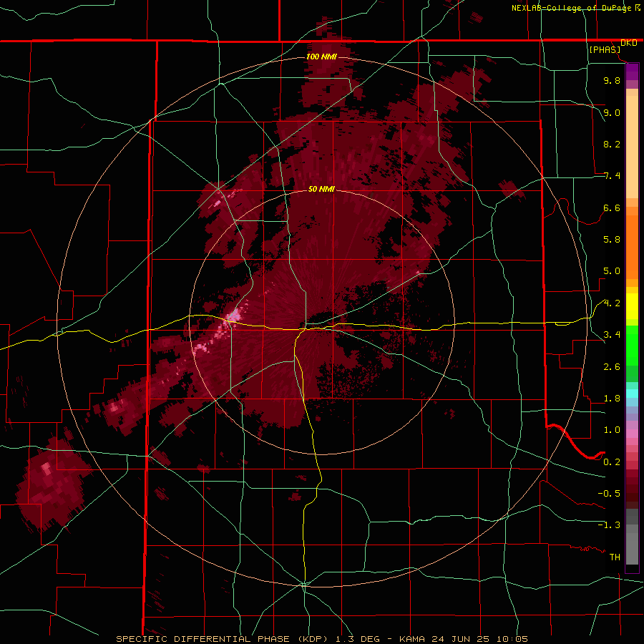Click the 7.4 value on the color scale
644x644 pixels.
[x=612, y=176]
